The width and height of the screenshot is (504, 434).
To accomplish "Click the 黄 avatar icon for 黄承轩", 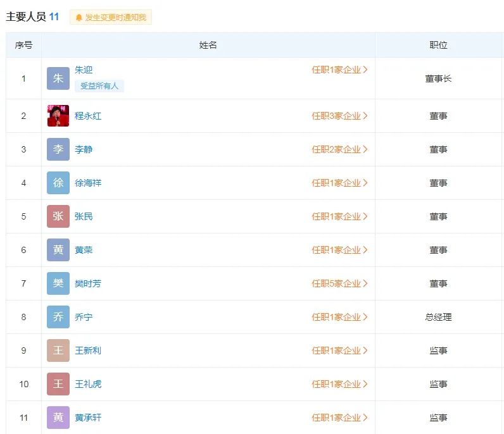I will tap(58, 418).
